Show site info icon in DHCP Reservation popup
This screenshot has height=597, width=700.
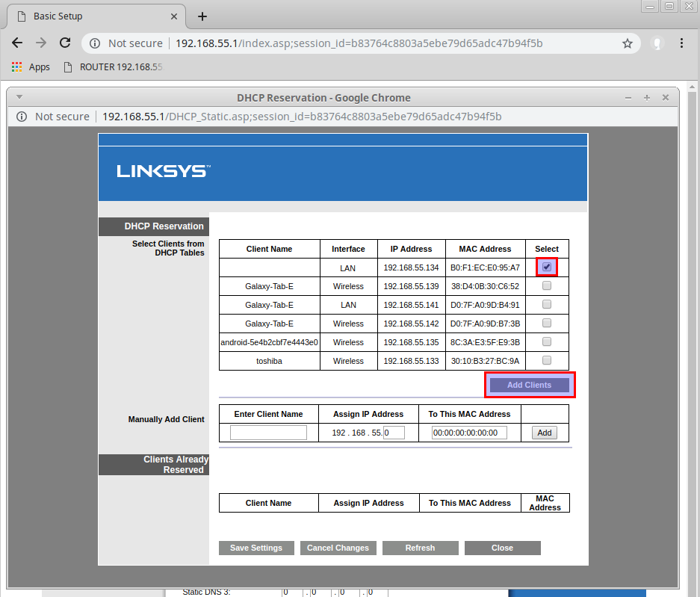22,117
